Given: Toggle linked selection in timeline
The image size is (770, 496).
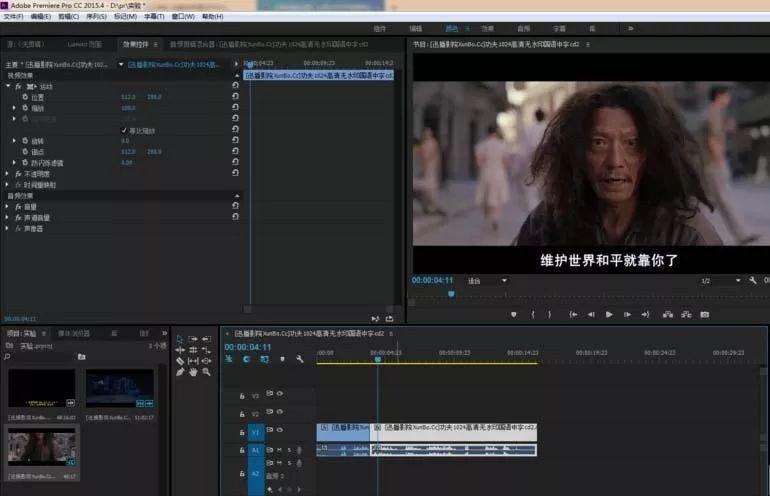Looking at the screenshot, I should point(264,359).
